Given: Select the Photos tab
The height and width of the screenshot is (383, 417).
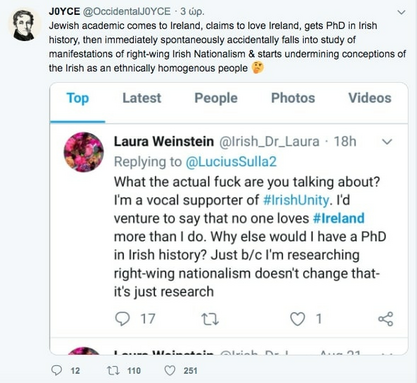Looking at the screenshot, I should tap(293, 98).
